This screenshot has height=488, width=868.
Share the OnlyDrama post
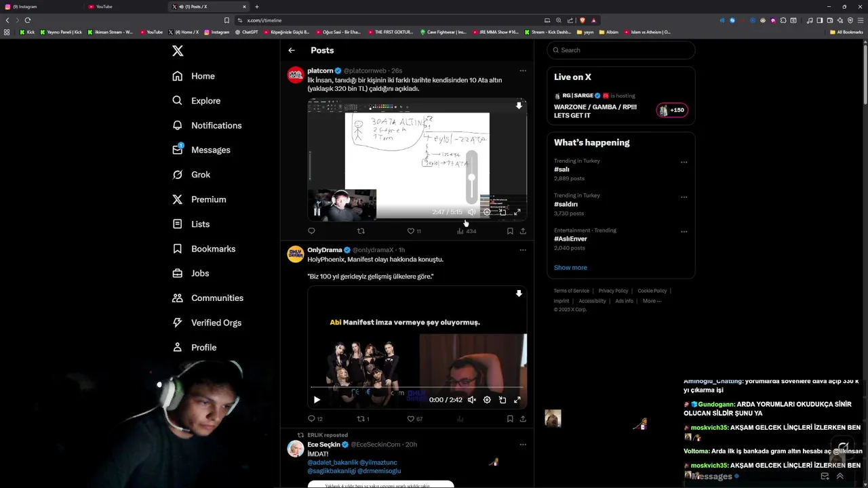(523, 419)
